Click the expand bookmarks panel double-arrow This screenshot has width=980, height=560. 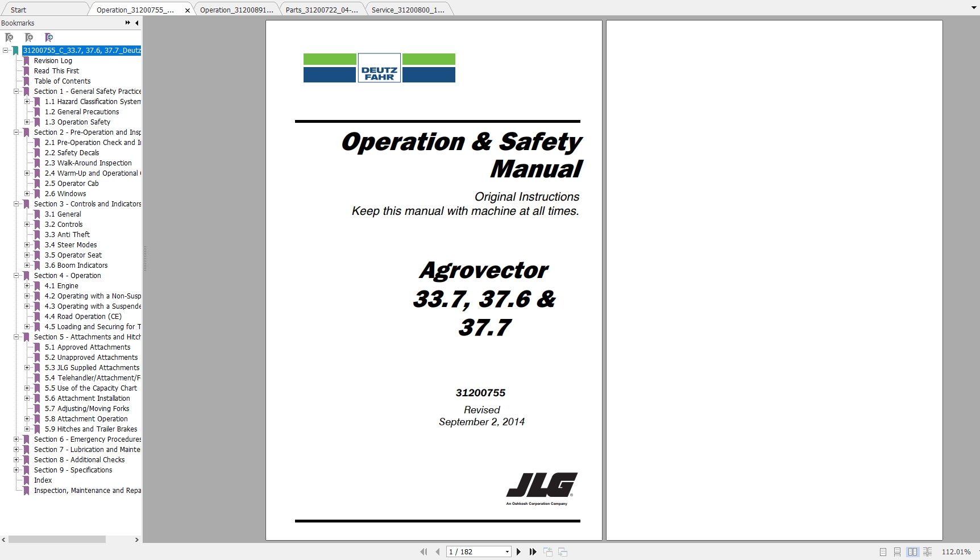[127, 23]
